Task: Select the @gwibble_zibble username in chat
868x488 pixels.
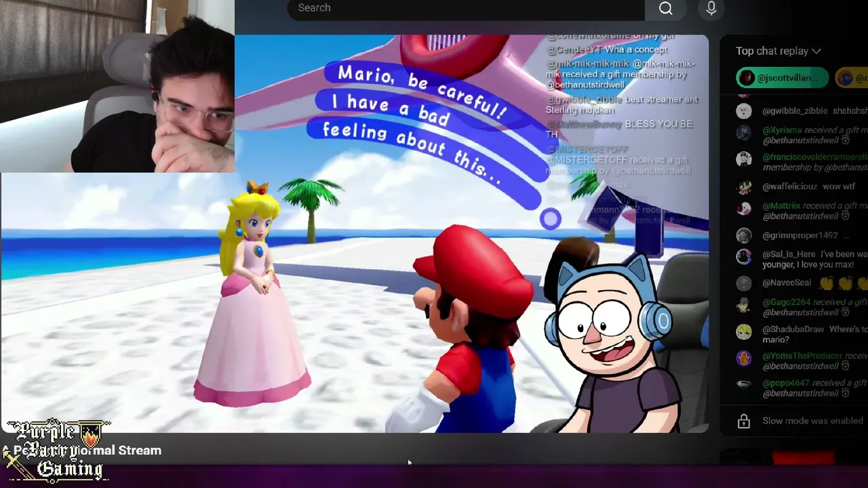Action: [x=795, y=111]
